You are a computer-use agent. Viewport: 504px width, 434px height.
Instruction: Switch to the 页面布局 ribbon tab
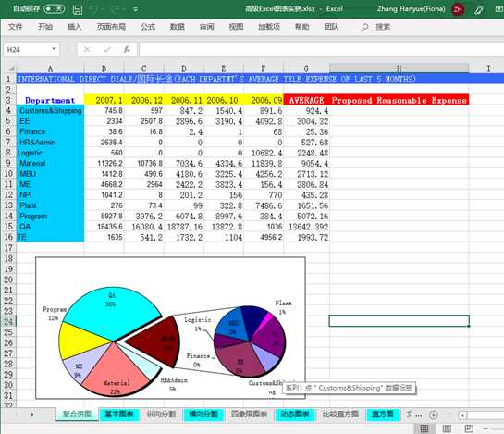[111, 27]
